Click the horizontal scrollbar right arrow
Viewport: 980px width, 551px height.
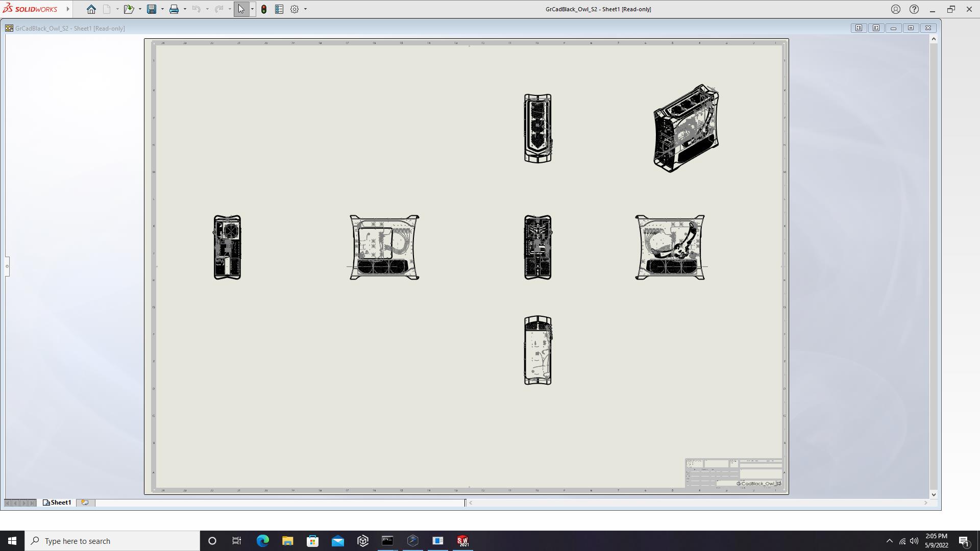tap(925, 503)
